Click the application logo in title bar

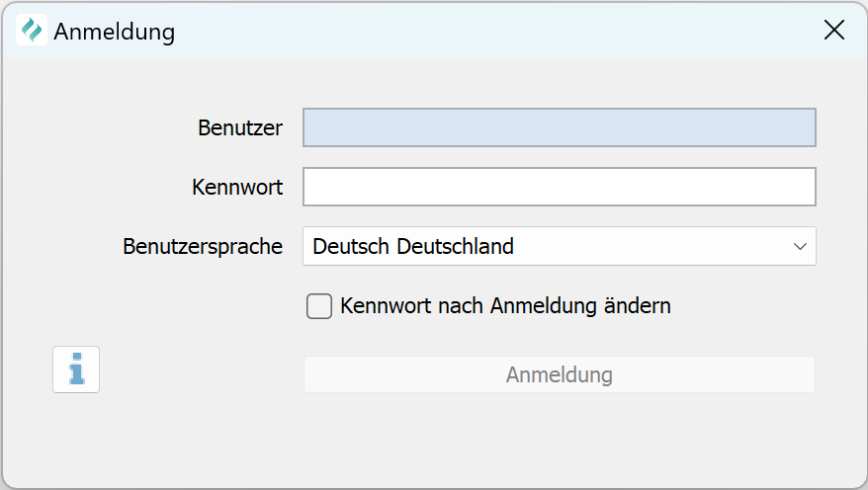point(32,31)
